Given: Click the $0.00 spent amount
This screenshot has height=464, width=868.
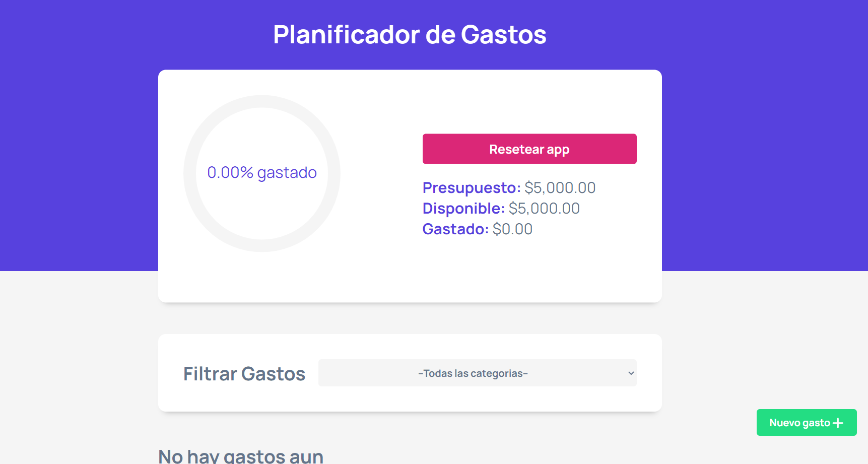Looking at the screenshot, I should [x=512, y=229].
